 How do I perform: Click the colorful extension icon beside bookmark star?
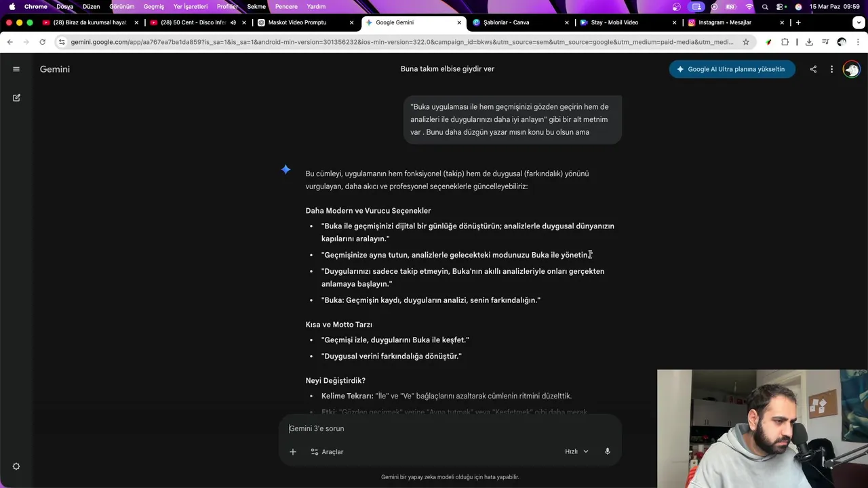768,42
